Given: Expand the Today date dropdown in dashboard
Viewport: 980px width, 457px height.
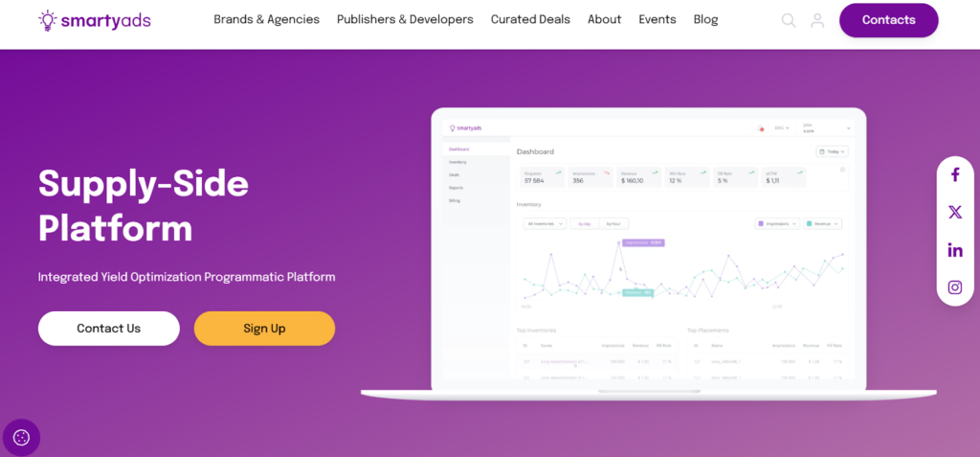Looking at the screenshot, I should [x=832, y=151].
